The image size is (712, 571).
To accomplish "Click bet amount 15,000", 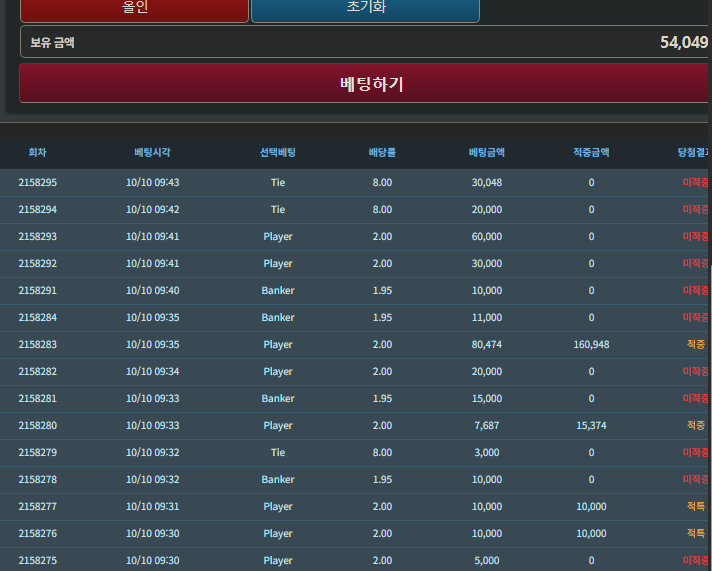I will (x=487, y=398).
